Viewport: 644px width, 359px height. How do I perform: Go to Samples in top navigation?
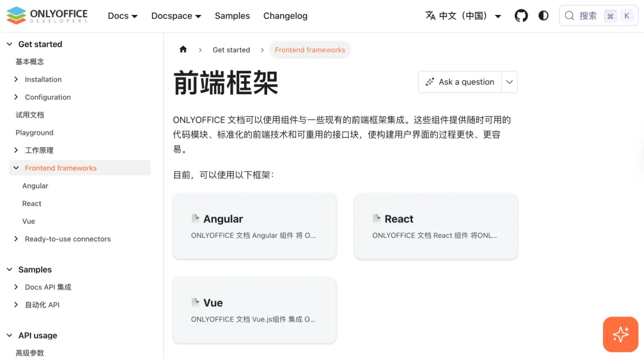pos(232,16)
